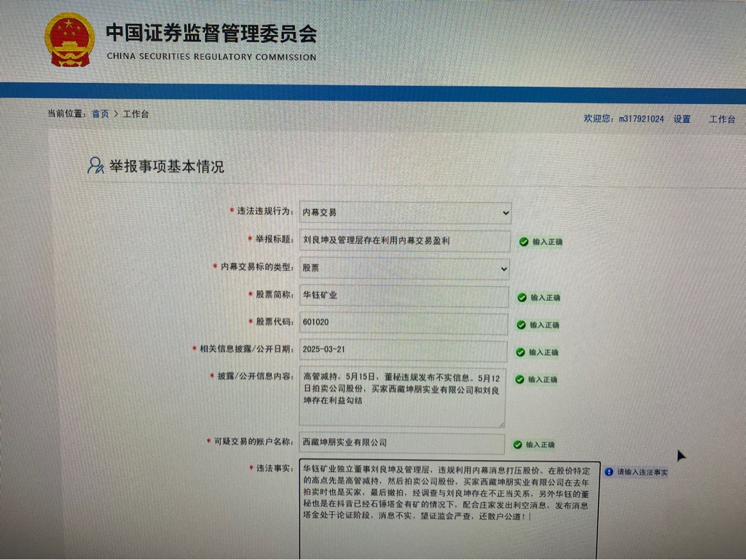Click green check icon beside 股票代码 field
This screenshot has width=746, height=560.
coord(521,326)
